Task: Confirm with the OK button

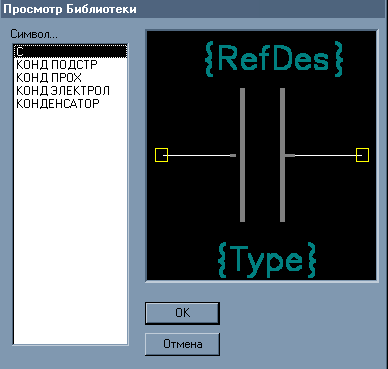Action: 182,313
